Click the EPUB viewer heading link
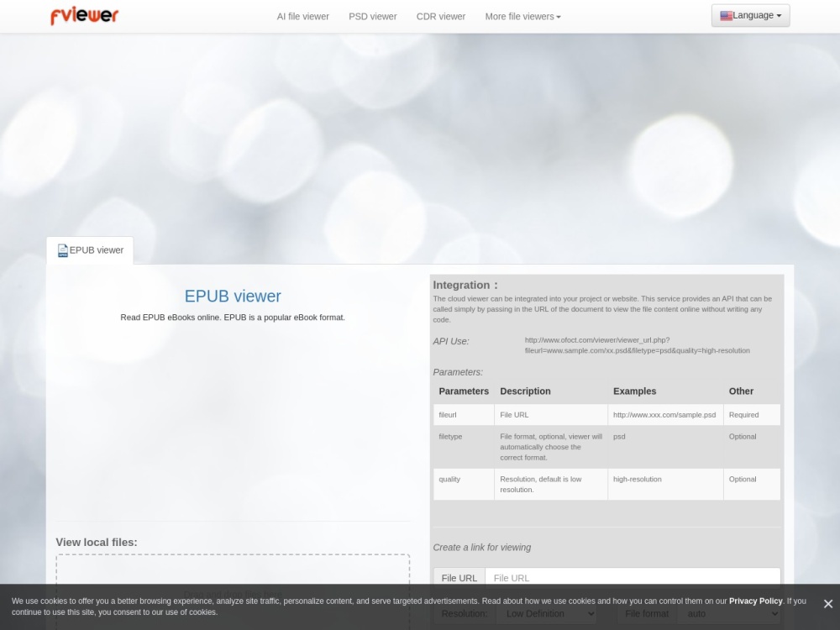This screenshot has height=630, width=840. (x=233, y=297)
